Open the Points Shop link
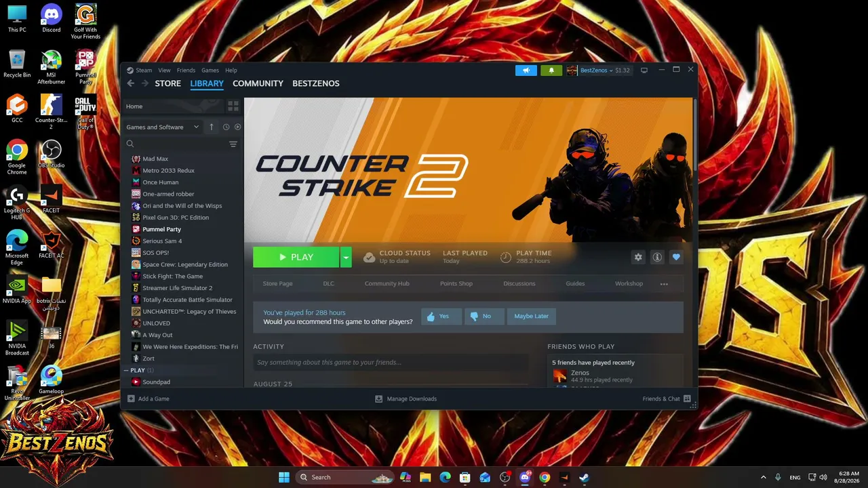Image resolution: width=868 pixels, height=488 pixels. tap(456, 284)
